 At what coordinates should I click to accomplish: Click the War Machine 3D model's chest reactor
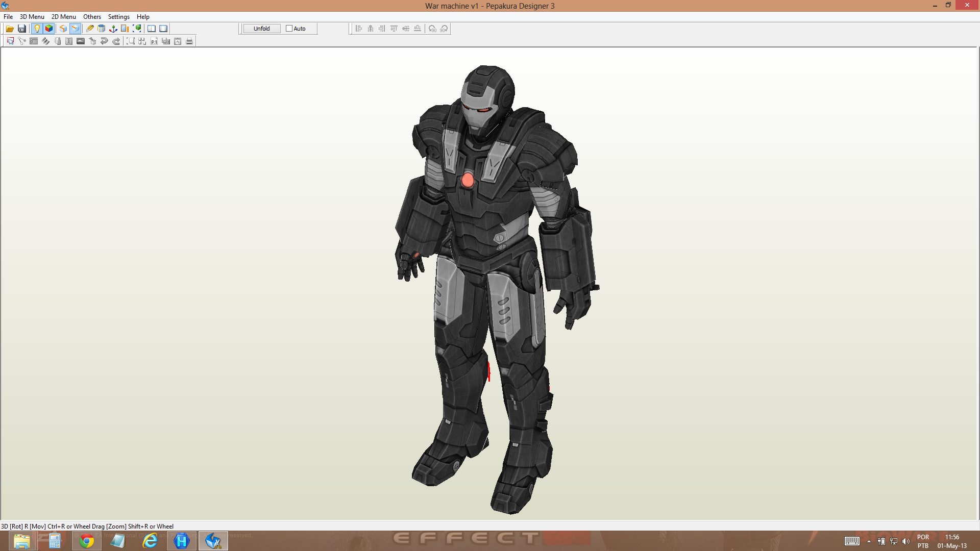(468, 180)
